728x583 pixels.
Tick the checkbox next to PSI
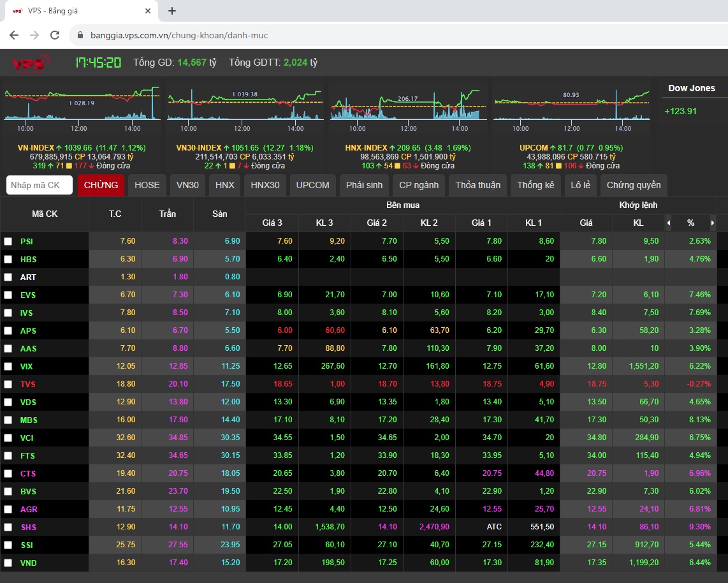[8, 242]
